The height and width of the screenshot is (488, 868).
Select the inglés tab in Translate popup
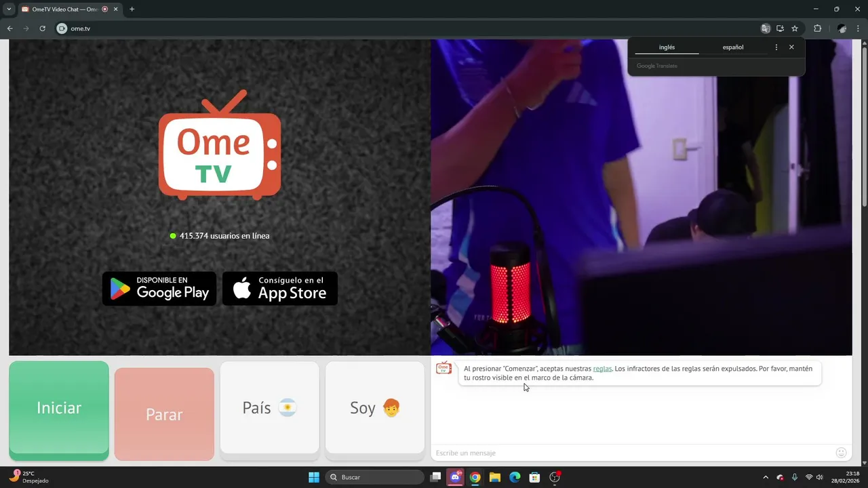click(667, 47)
